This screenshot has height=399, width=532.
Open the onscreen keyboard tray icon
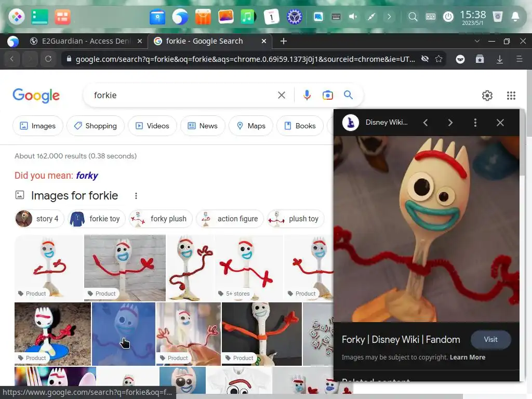tap(431, 17)
